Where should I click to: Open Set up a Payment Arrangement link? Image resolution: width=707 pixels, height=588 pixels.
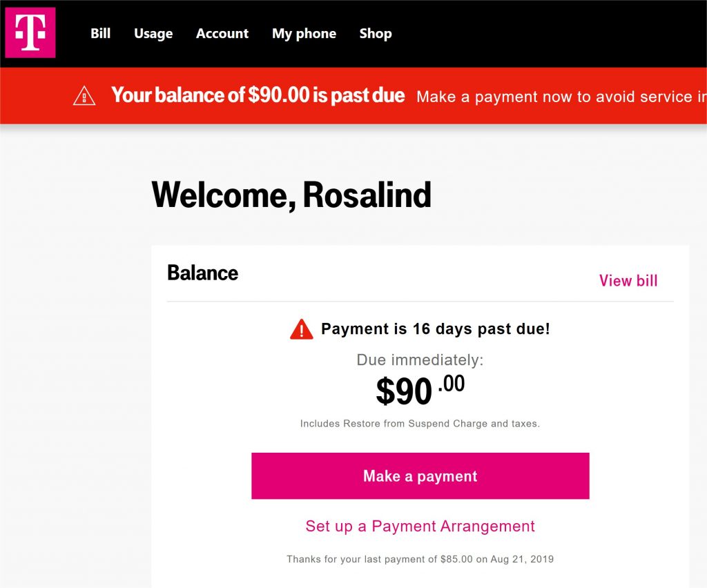[x=420, y=527]
